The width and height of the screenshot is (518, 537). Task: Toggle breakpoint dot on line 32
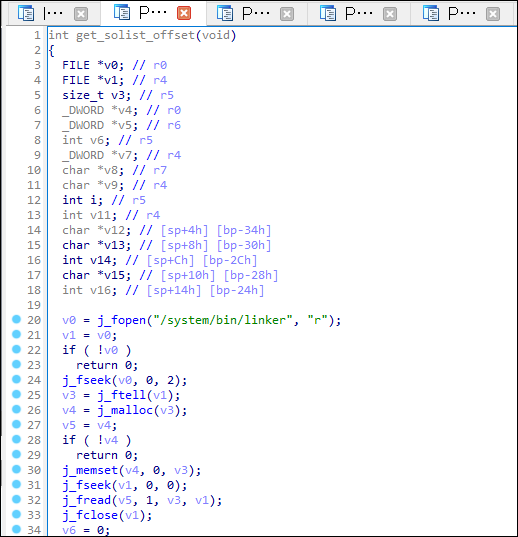pos(16,499)
